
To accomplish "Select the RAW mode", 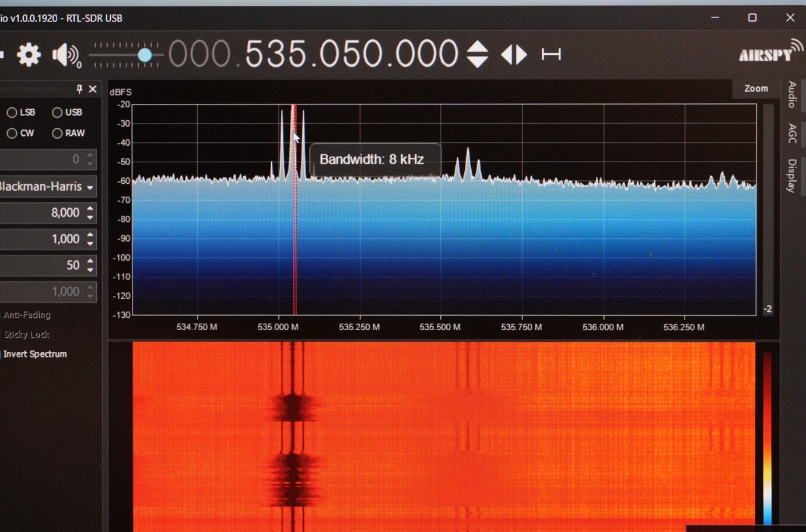I will pyautogui.click(x=68, y=133).
